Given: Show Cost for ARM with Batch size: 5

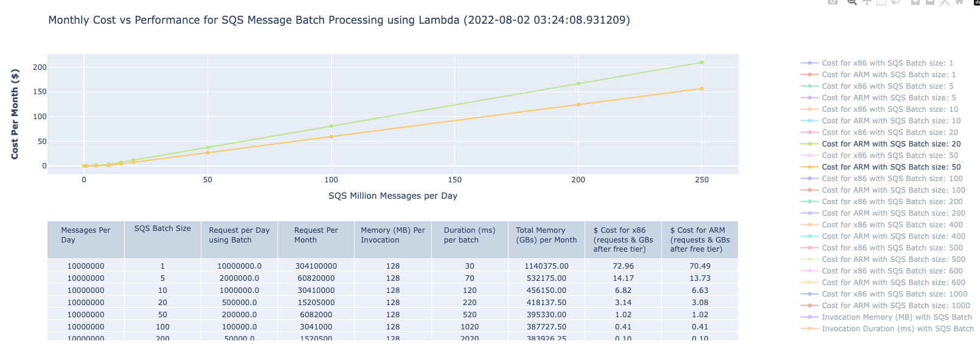Looking at the screenshot, I should pos(878,98).
